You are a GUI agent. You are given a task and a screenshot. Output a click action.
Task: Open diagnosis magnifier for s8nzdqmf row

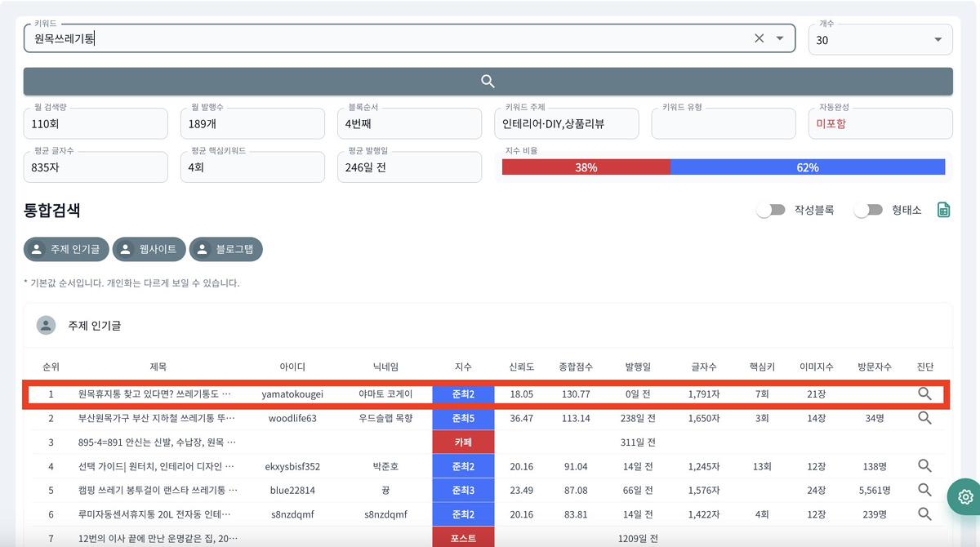[x=924, y=514]
